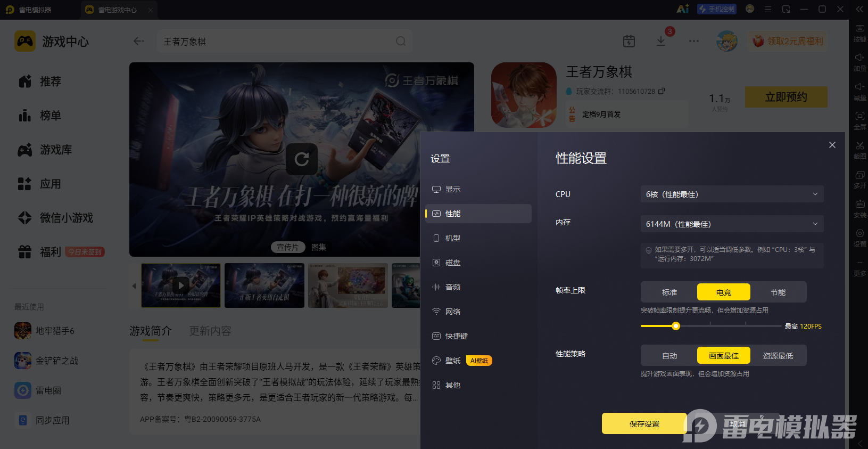Click the search field containing 王者万象棋
Screen dimensions: 868x449
[285, 41]
